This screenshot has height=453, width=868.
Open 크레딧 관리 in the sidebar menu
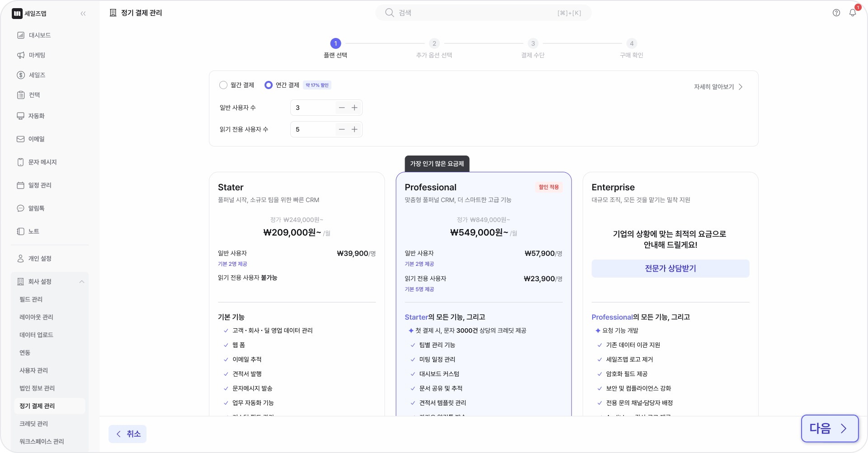coord(33,424)
